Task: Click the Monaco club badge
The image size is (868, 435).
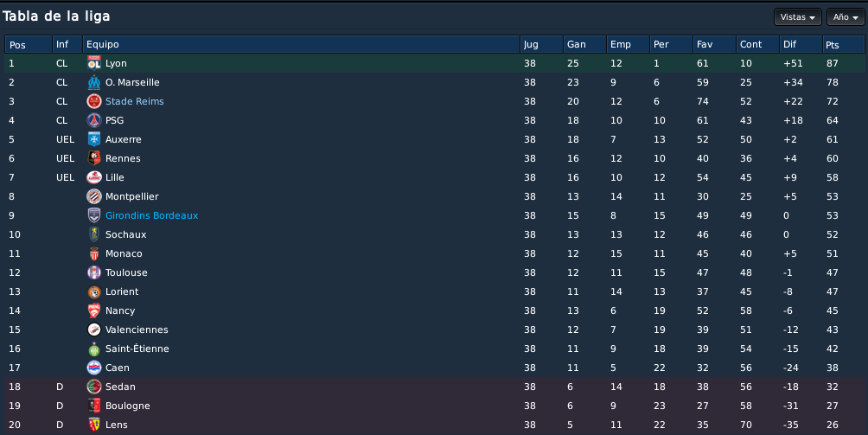Action: point(94,253)
